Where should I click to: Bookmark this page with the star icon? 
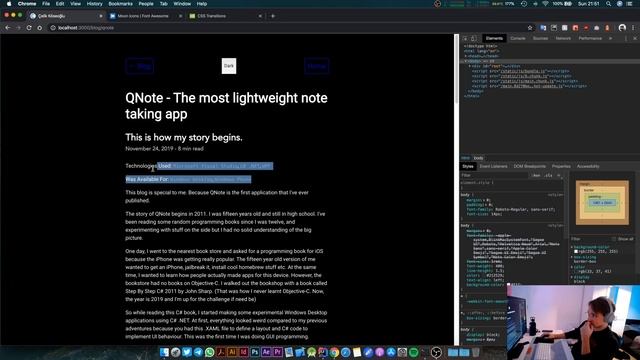[x=530, y=28]
